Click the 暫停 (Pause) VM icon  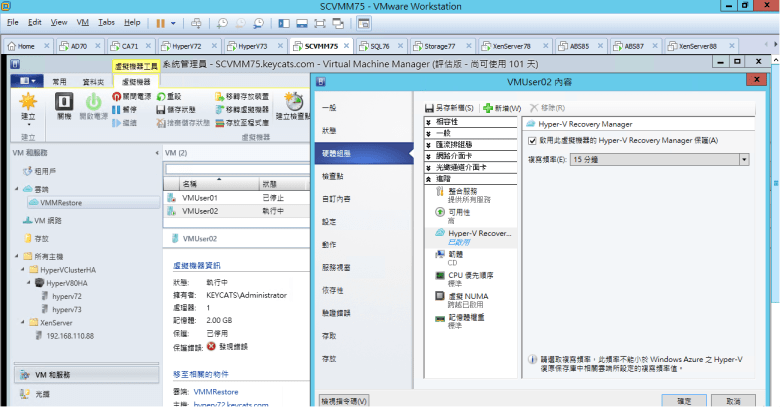(117, 109)
